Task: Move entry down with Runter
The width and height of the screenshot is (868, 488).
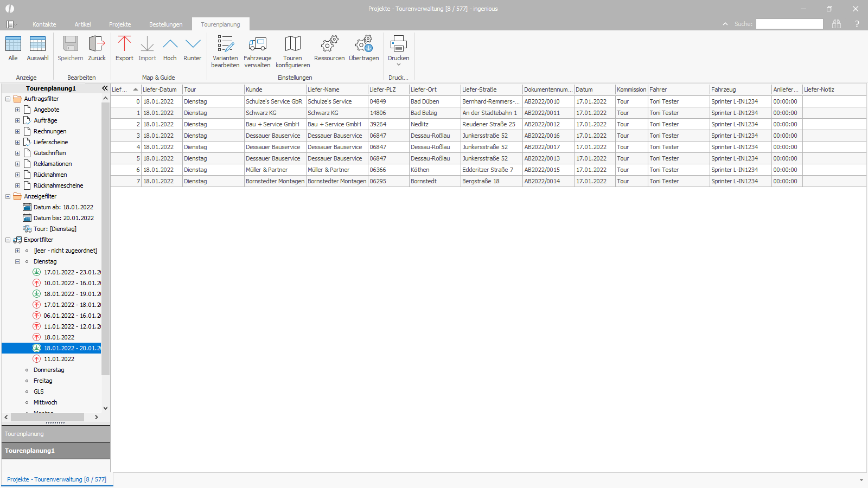Action: pyautogui.click(x=193, y=48)
